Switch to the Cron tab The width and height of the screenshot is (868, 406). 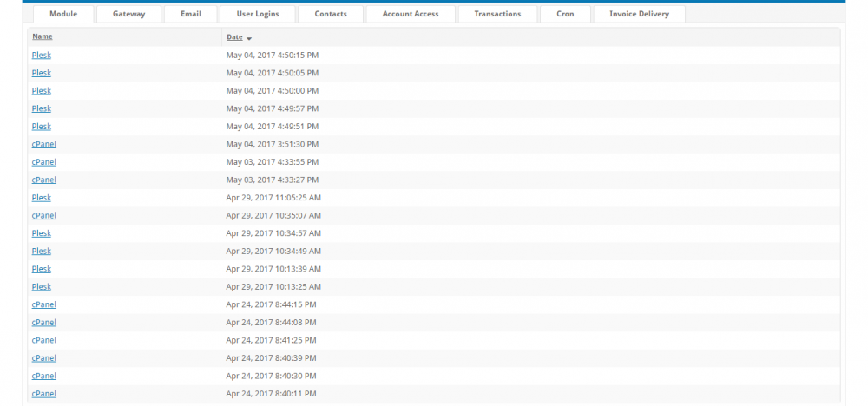pos(565,14)
